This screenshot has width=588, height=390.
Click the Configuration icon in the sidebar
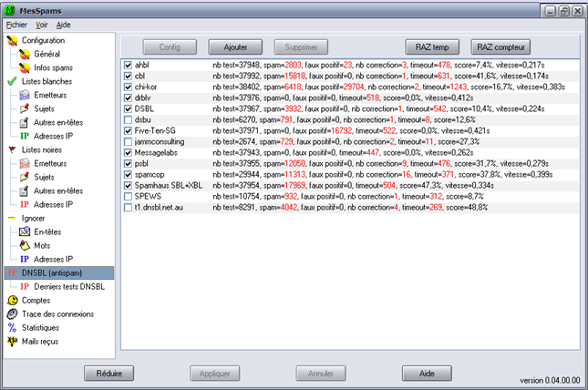[12, 41]
